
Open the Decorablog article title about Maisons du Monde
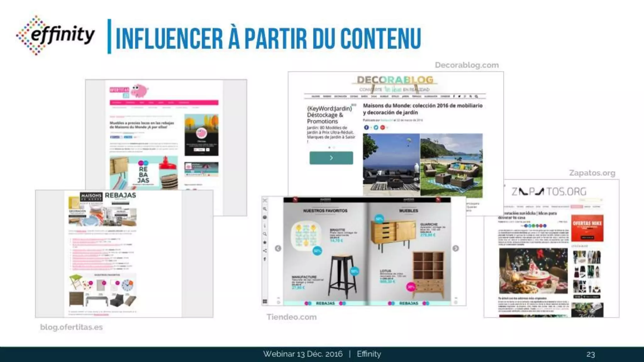(x=423, y=109)
